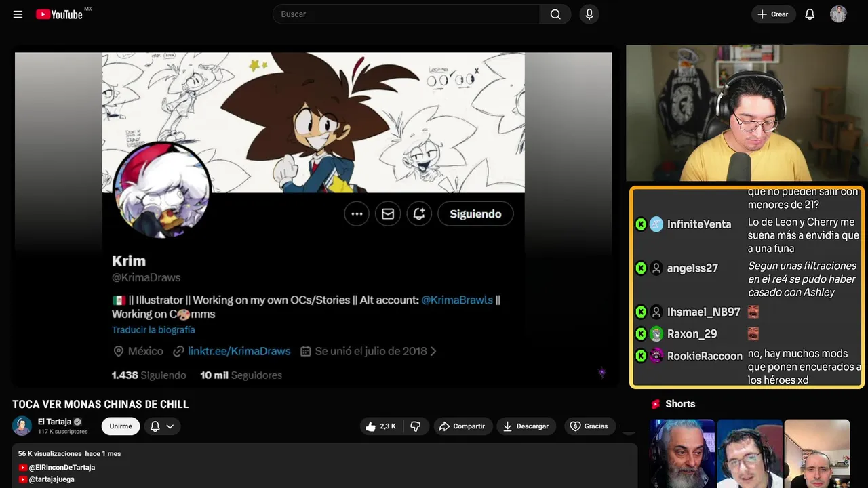Click the '56 K visualizaciones' description text
868x488 pixels.
tap(50, 454)
